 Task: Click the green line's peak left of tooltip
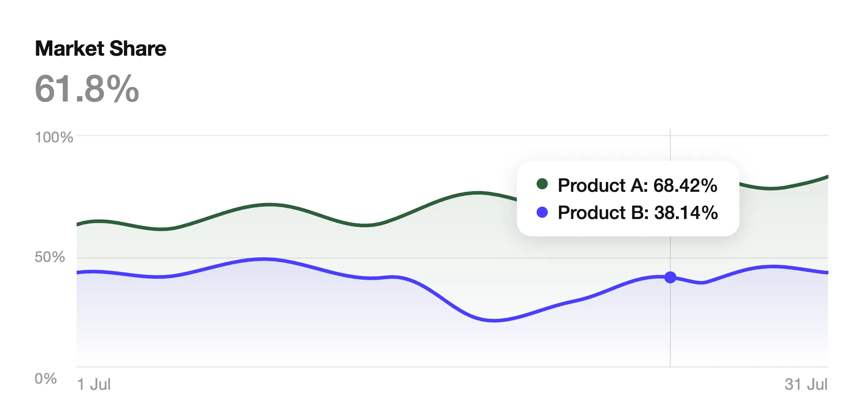pyautogui.click(x=477, y=193)
